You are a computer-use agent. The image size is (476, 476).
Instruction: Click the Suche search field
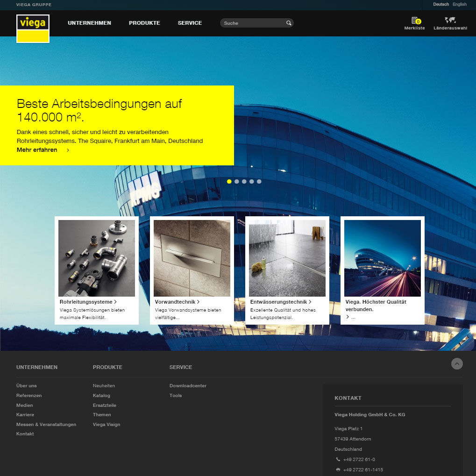coord(256,23)
